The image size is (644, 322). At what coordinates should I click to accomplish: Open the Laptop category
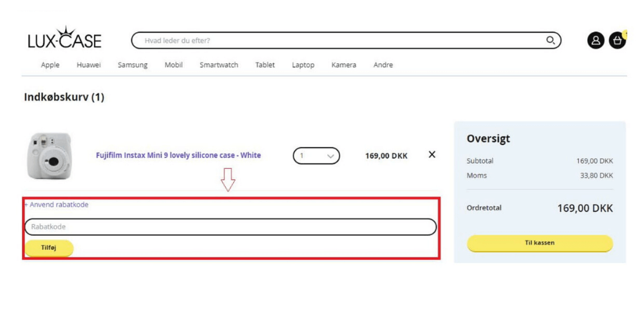tap(303, 65)
